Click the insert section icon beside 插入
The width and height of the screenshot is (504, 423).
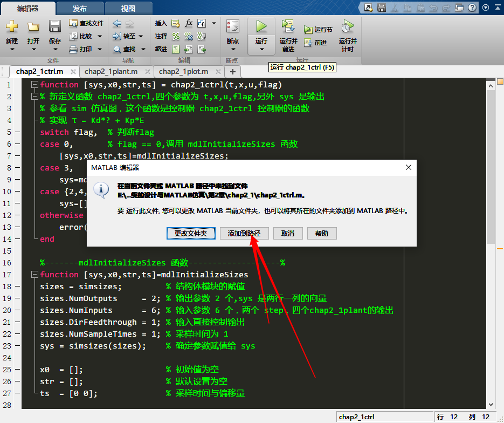[176, 23]
